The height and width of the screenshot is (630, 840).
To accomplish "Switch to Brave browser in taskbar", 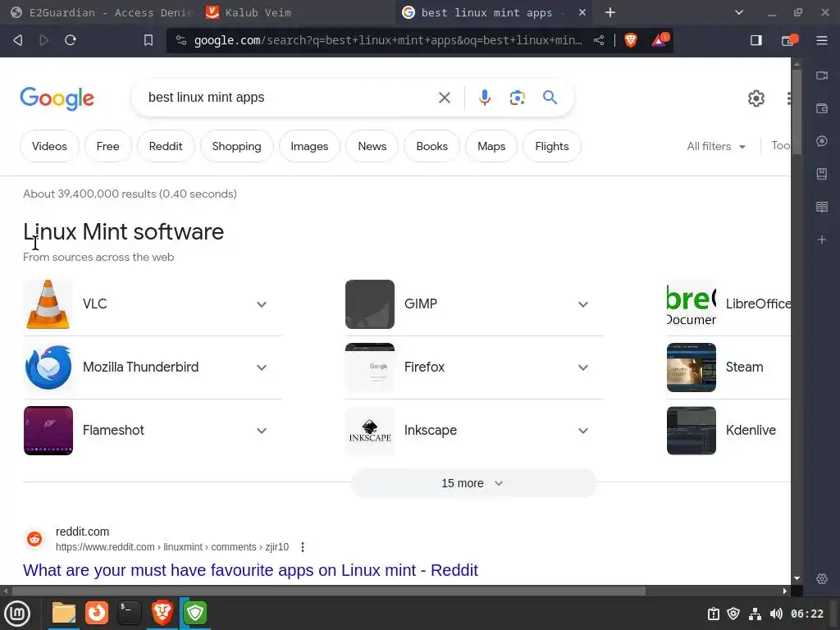I will click(x=162, y=613).
